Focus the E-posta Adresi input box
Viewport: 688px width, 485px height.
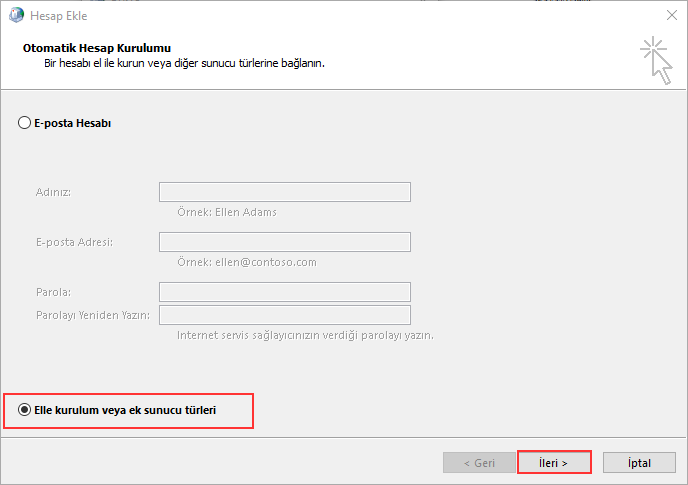pos(284,242)
